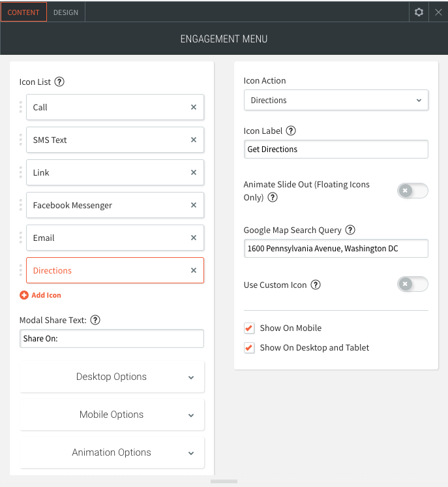Remove the Call icon entry

pyautogui.click(x=194, y=107)
